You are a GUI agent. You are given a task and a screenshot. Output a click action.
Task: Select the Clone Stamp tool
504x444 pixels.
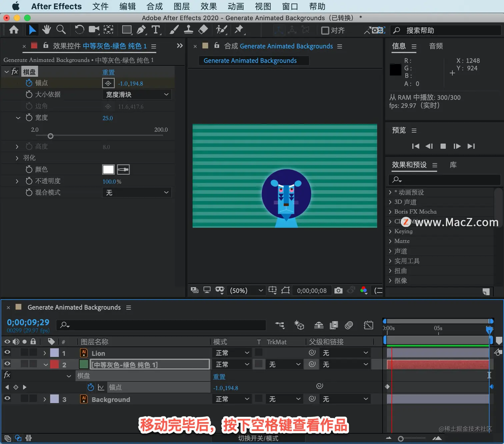click(188, 30)
